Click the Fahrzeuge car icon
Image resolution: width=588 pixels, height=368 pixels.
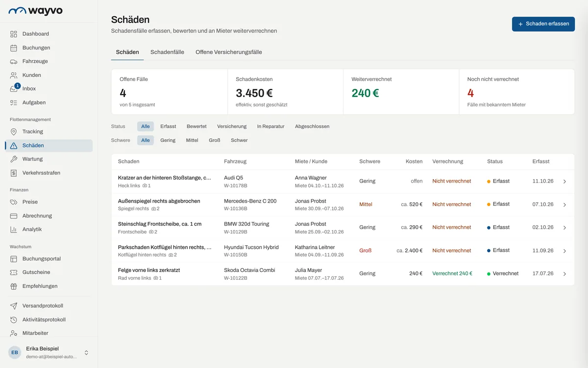(x=14, y=61)
